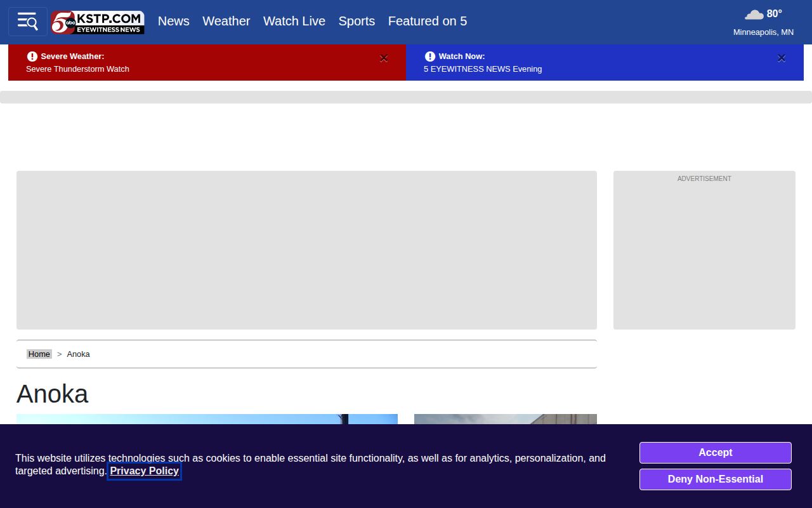Click the cloudy weather icon
812x508 pixels.
[754, 14]
